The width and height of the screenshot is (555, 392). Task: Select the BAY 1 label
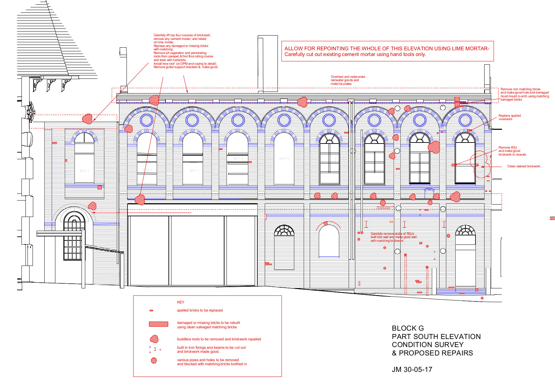click(85, 171)
